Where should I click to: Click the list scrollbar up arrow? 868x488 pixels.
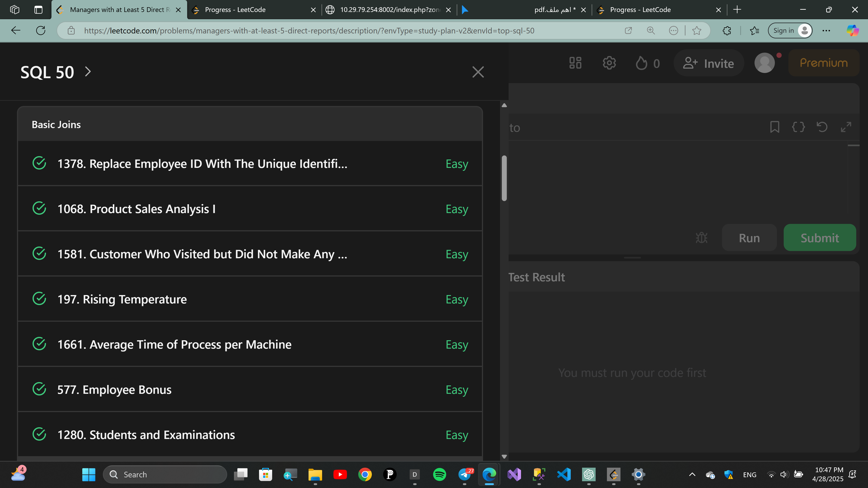pos(504,105)
